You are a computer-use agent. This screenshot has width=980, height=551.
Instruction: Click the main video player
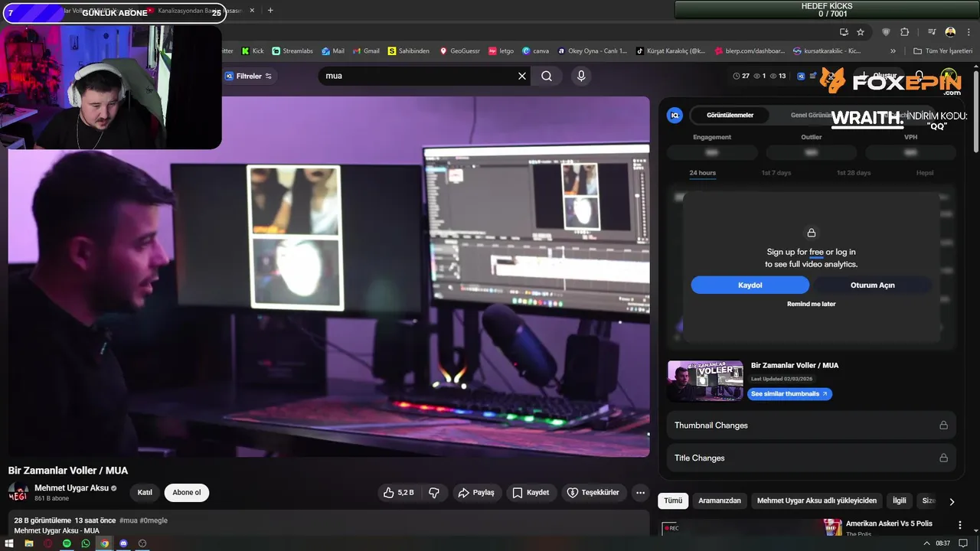[x=328, y=276]
